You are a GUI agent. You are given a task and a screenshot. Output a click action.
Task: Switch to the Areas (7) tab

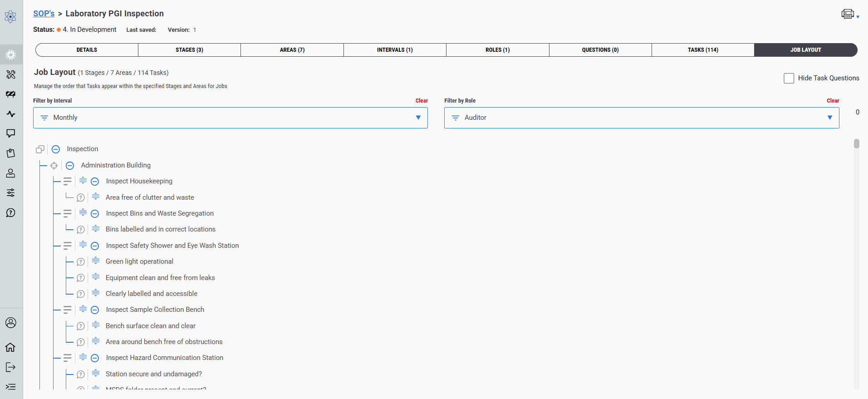pos(292,50)
